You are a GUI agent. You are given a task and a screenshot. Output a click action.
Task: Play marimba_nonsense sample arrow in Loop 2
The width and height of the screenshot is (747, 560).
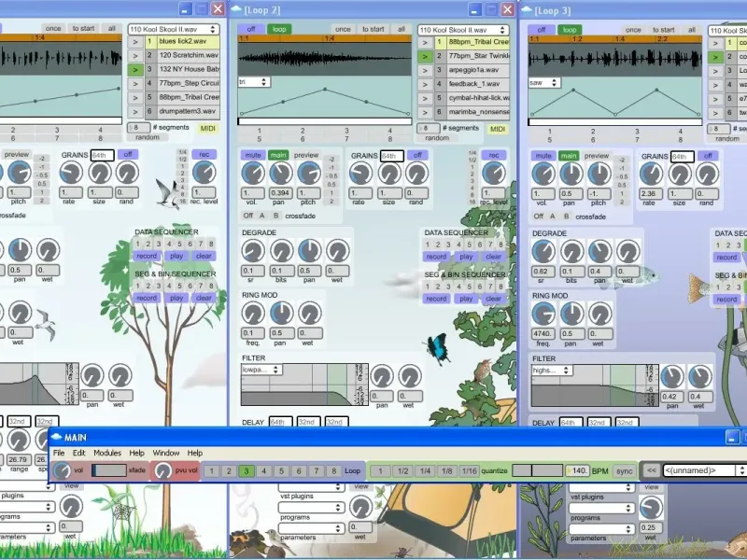[x=425, y=112]
